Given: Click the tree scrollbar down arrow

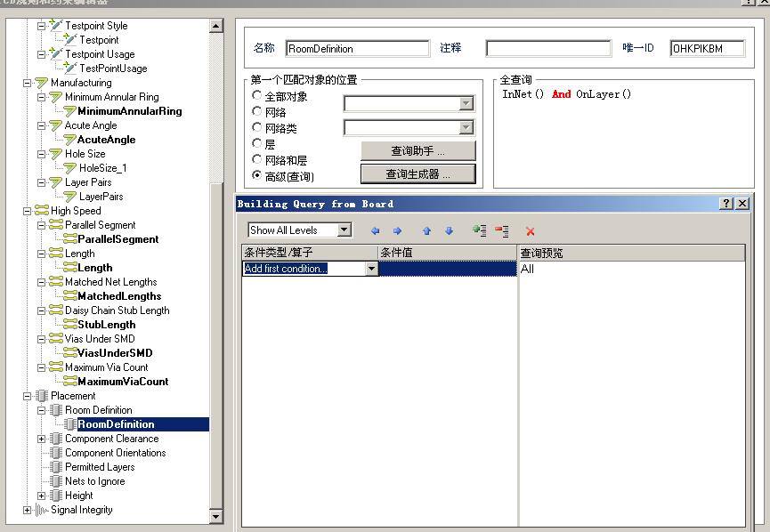Looking at the screenshot, I should coord(216,516).
